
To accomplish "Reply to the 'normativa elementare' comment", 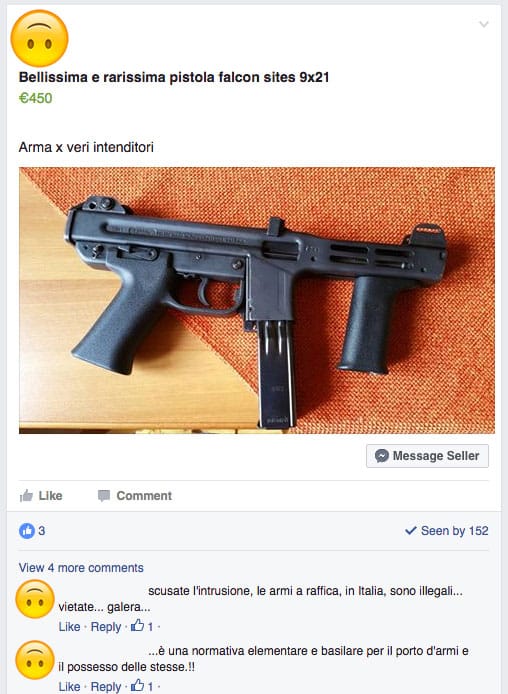I will (x=106, y=686).
